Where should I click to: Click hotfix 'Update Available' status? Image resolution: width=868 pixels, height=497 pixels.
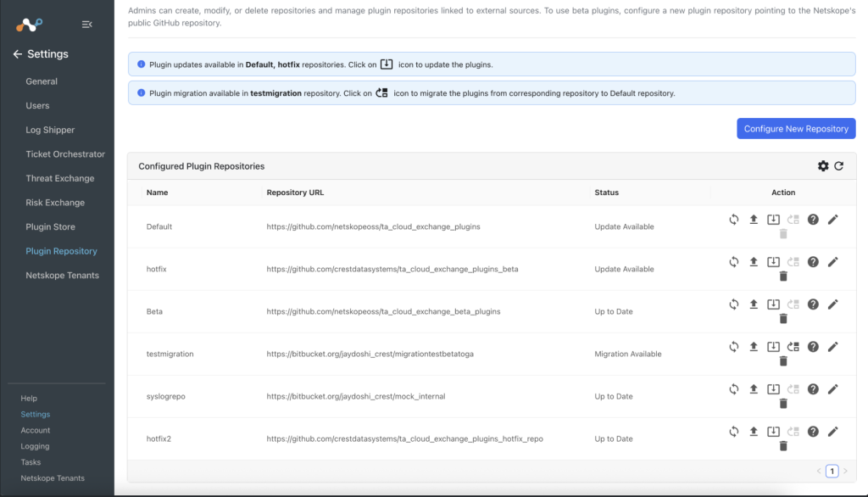(624, 269)
